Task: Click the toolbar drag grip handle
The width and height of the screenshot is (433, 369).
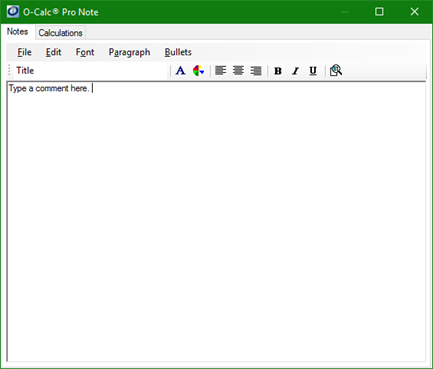Action: pos(9,71)
